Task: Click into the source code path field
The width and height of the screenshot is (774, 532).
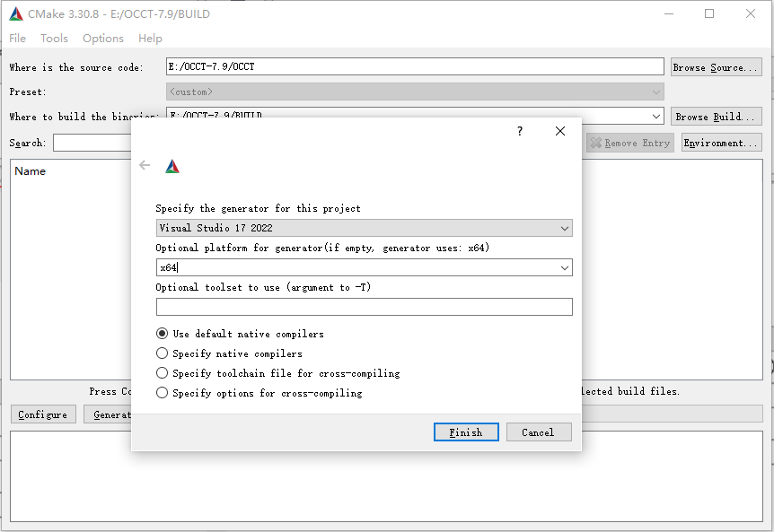Action: click(x=415, y=66)
